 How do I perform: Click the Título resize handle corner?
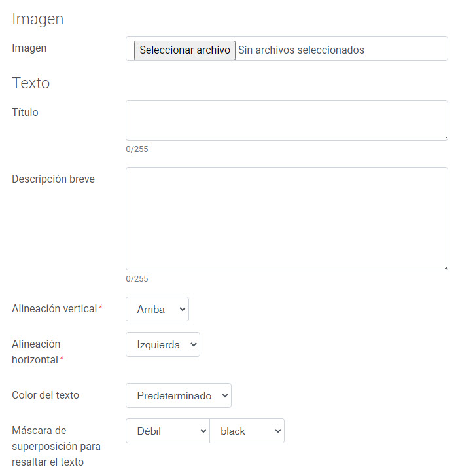click(446, 138)
